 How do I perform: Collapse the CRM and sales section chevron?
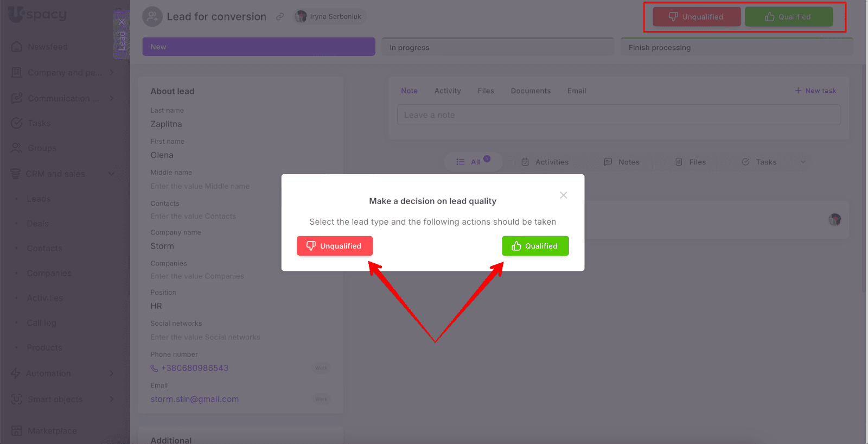111,174
